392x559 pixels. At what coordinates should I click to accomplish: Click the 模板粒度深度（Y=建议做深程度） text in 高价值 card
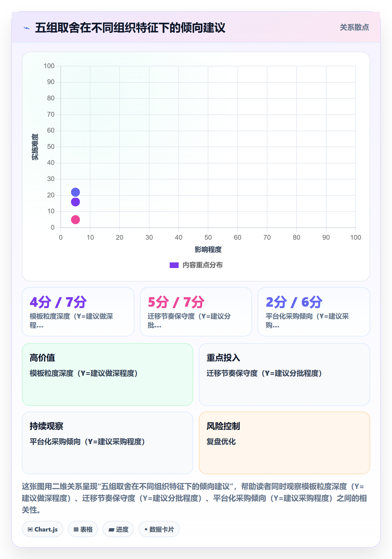pos(84,373)
